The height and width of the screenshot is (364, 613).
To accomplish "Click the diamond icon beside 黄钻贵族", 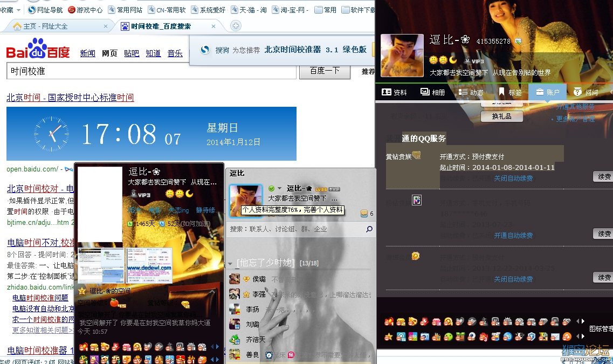I will coord(416,155).
